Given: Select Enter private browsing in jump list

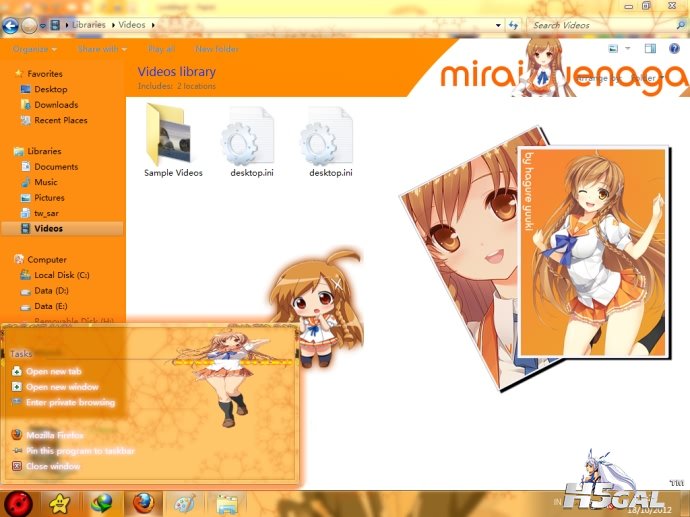Looking at the screenshot, I should (70, 402).
